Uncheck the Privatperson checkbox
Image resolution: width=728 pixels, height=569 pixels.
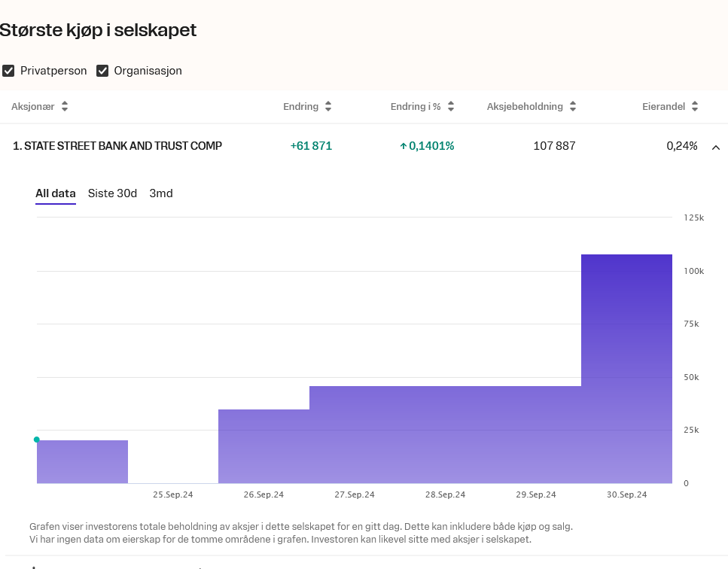click(x=8, y=71)
